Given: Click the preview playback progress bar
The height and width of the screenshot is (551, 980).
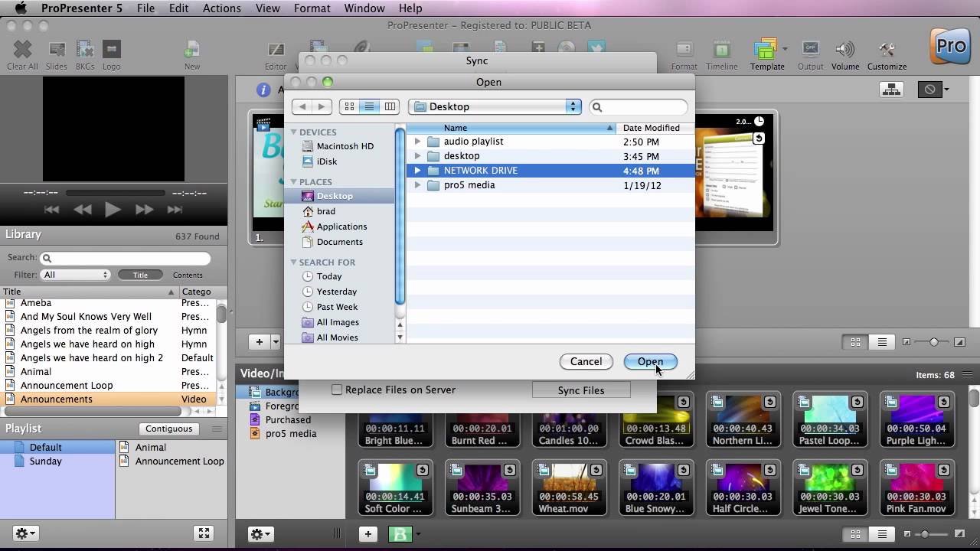Looking at the screenshot, I should (115, 193).
